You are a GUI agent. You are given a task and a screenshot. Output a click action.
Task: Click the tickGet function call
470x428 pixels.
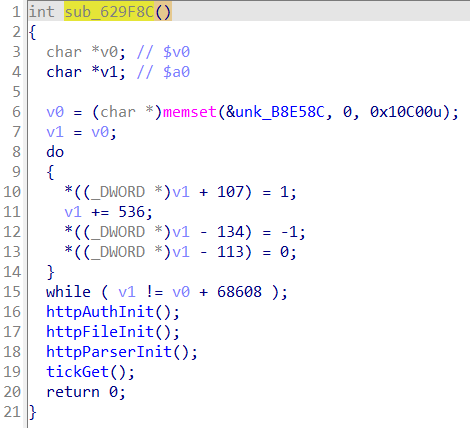pos(77,372)
